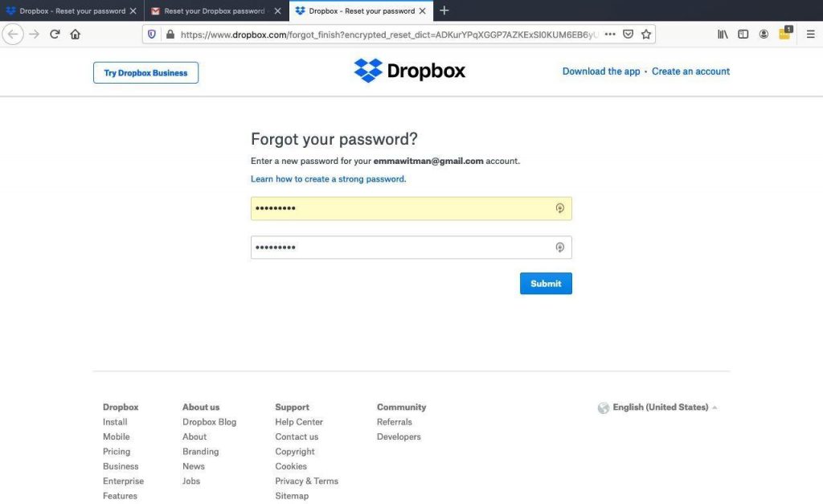This screenshot has height=504, width=823.
Task: Click the key icon in the confirm password field
Action: tap(560, 248)
